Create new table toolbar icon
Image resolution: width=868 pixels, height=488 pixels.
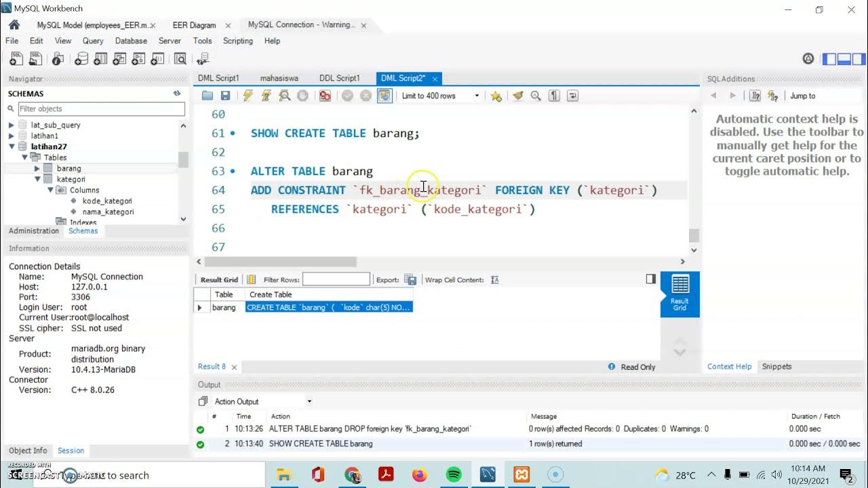[x=101, y=59]
